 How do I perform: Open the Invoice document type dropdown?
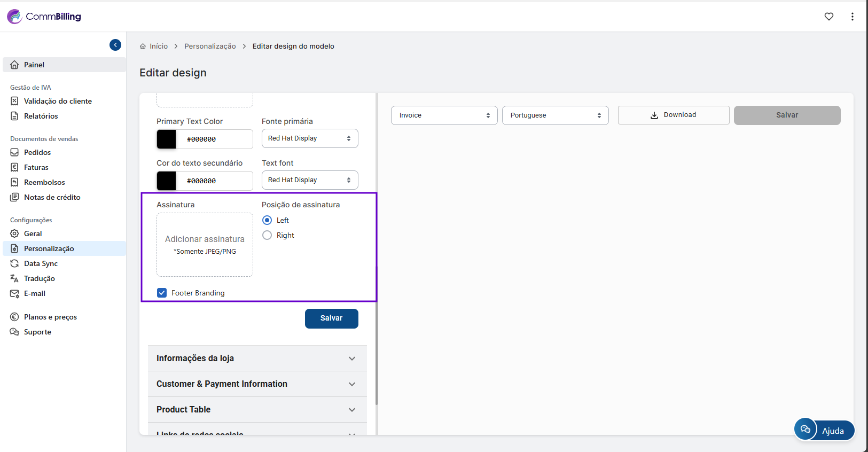pyautogui.click(x=444, y=115)
